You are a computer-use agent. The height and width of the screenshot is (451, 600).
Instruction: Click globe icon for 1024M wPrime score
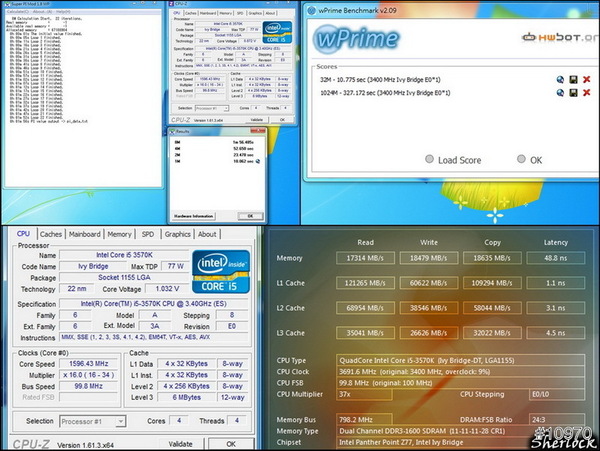coord(559,93)
